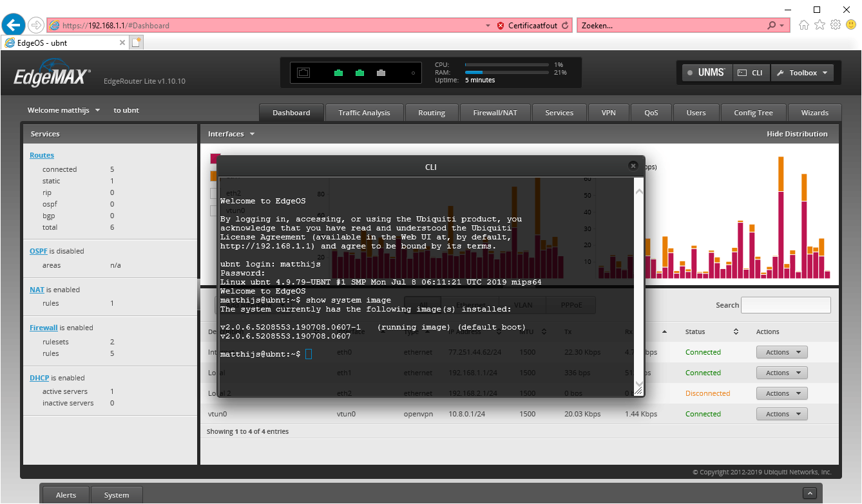Viewport: 862px width, 504px height.
Task: Click the first green port on router graphic
Action: pyautogui.click(x=338, y=73)
